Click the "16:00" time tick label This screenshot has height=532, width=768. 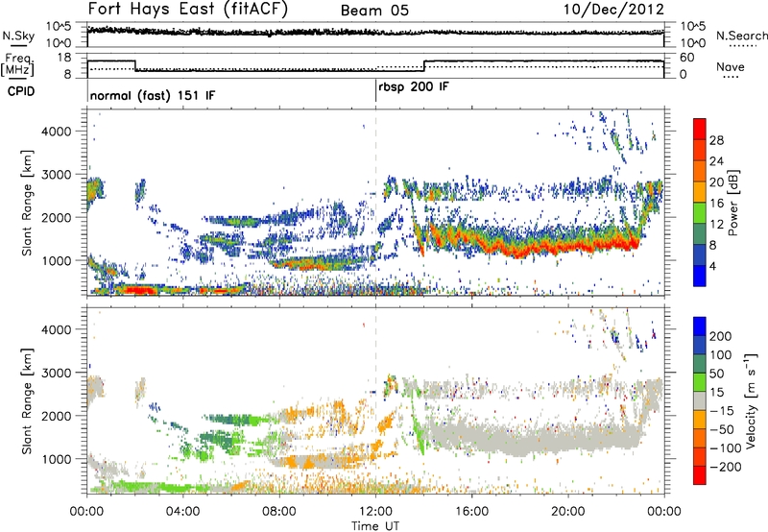pos(471,512)
